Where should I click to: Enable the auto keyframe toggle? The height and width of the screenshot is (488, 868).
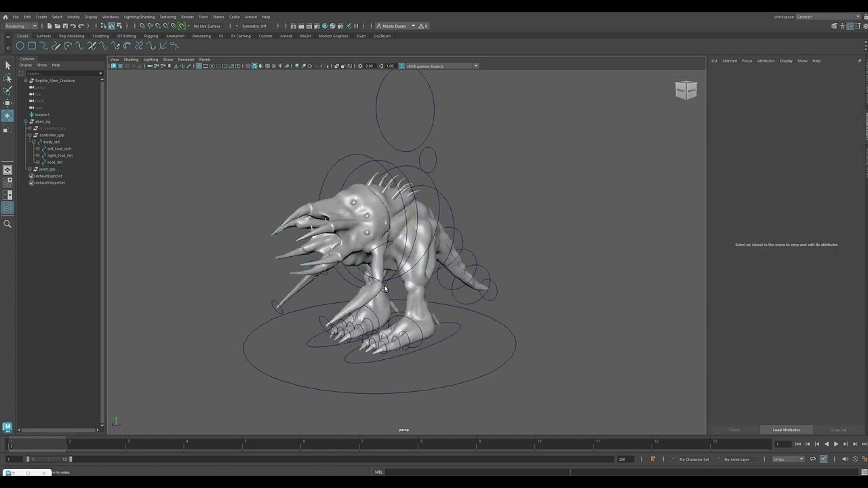[x=652, y=459]
